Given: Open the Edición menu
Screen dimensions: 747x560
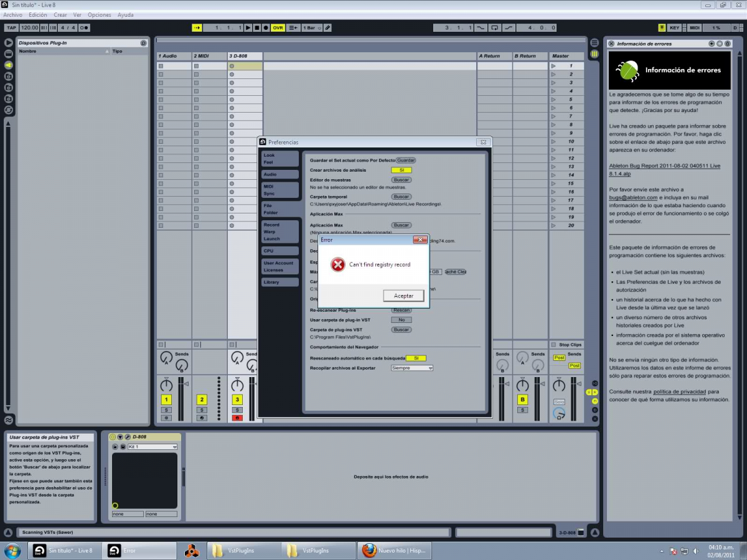Looking at the screenshot, I should tap(38, 14).
